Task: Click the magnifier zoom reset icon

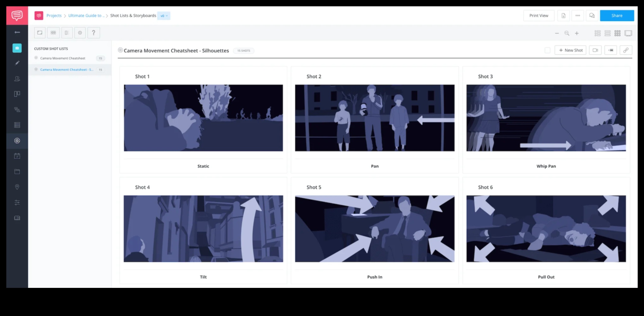Action: 567,33
